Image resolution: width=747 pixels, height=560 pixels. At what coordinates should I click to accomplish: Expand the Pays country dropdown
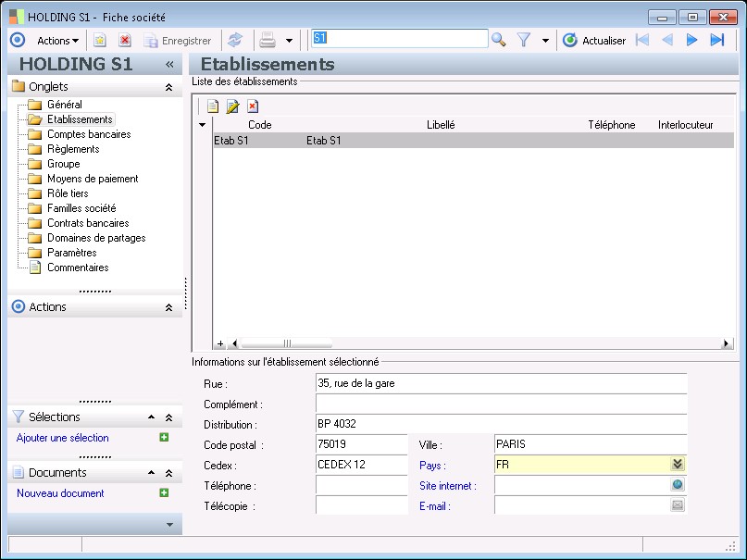click(678, 465)
